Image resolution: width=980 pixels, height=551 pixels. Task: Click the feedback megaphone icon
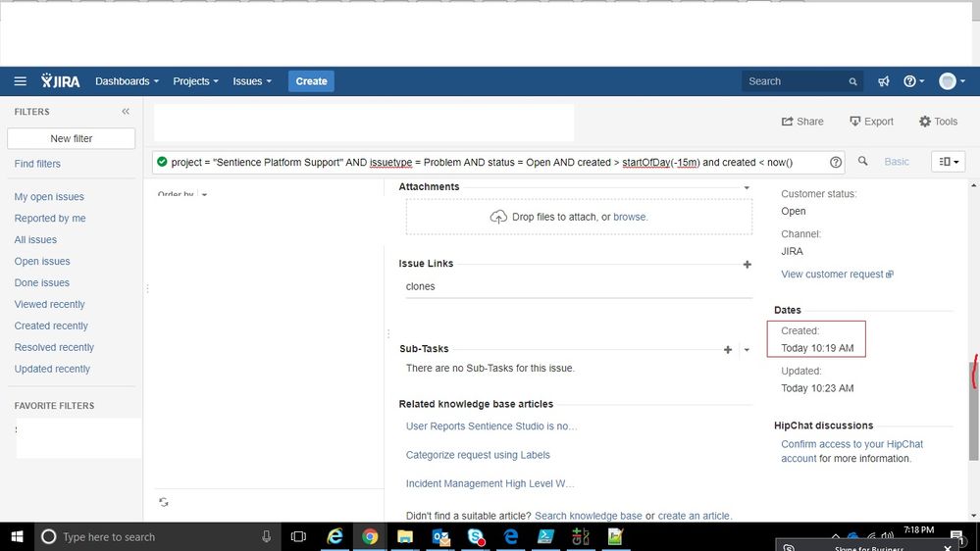[883, 81]
